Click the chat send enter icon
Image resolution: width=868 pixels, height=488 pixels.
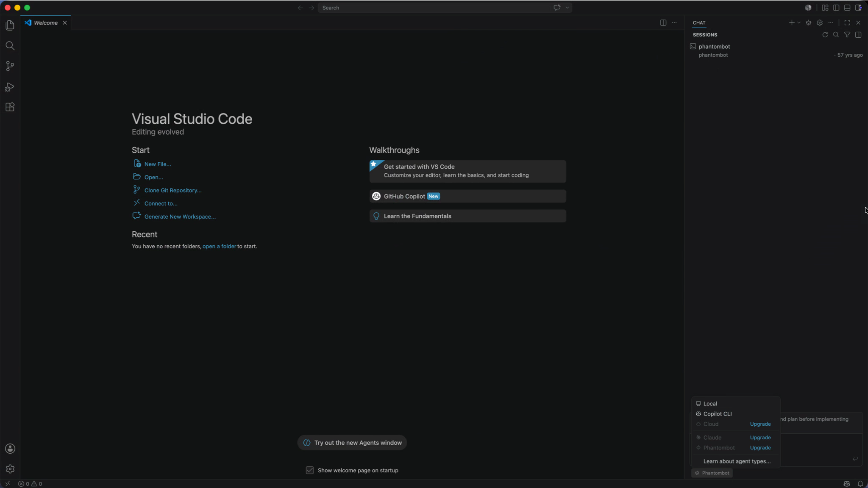click(x=855, y=459)
